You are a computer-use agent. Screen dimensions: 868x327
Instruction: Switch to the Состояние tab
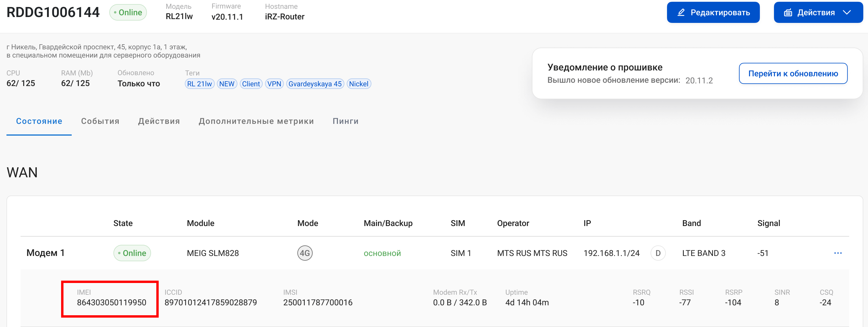coord(39,121)
